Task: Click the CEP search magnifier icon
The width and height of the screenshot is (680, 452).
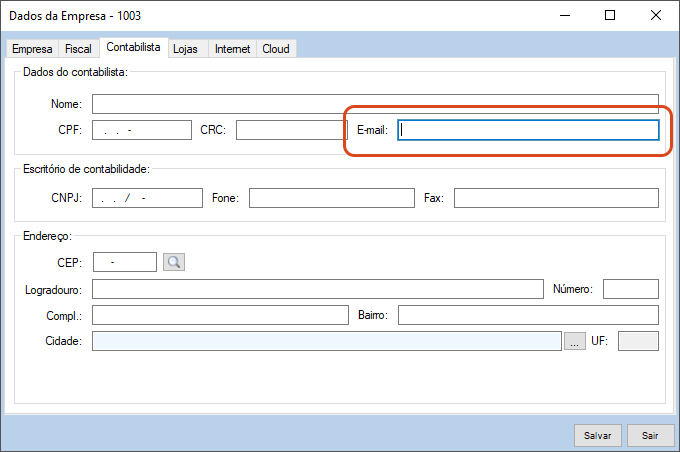Action: (x=175, y=262)
